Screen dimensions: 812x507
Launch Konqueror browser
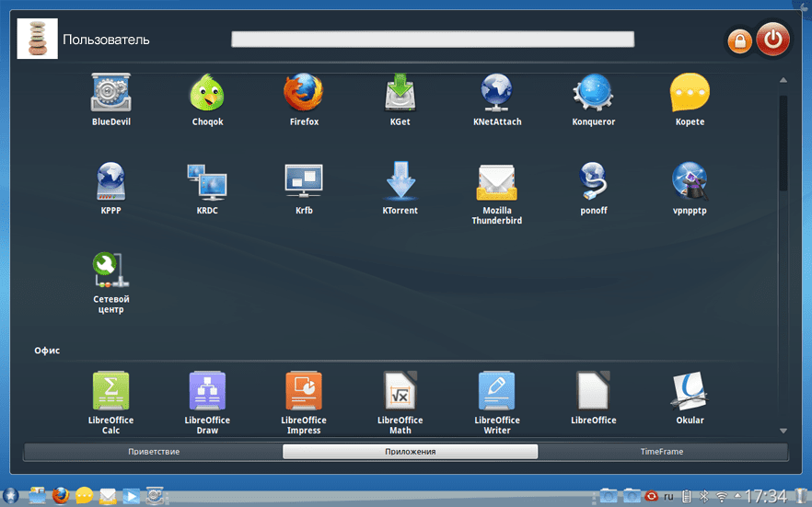click(x=593, y=99)
